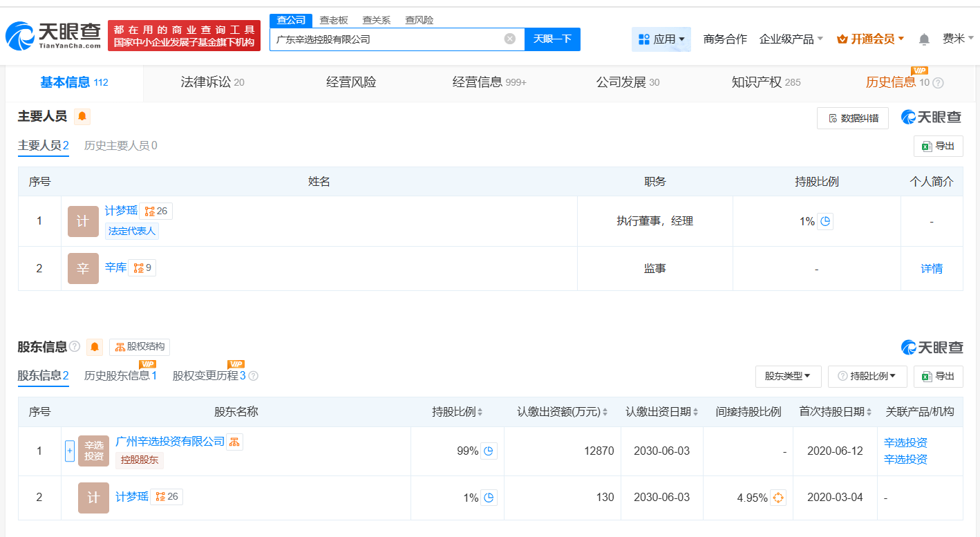Switch to the 知识产权 tab
The width and height of the screenshot is (980, 537).
click(x=766, y=82)
